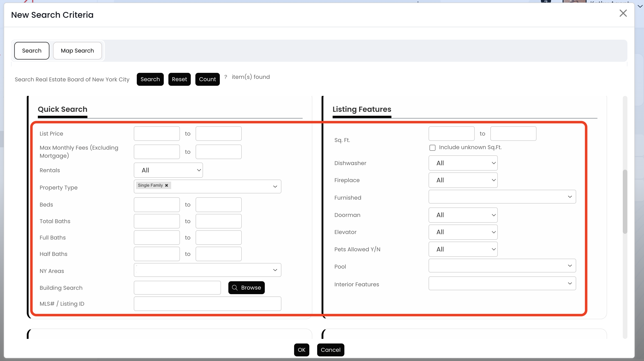Click the vertical scrollbar thumb
The width and height of the screenshot is (644, 361).
625,201
